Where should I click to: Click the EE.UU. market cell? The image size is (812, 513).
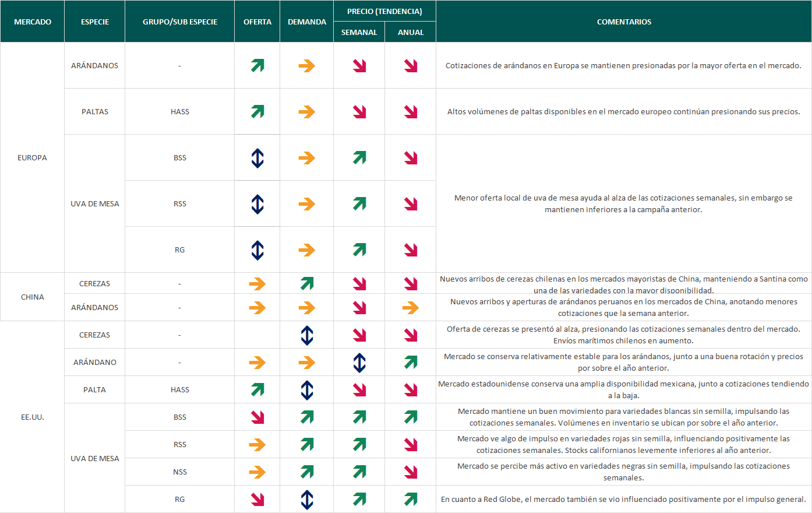(x=33, y=417)
